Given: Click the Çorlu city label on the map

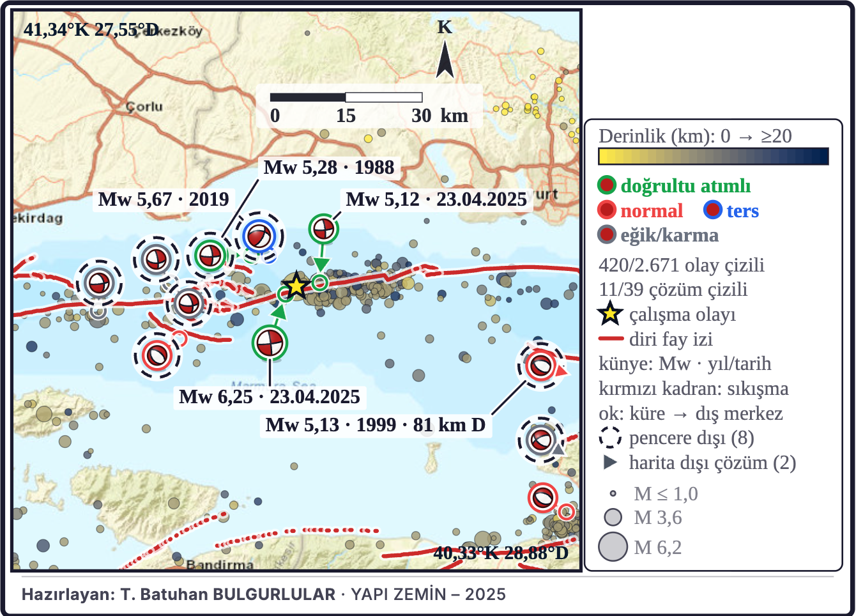Looking at the screenshot, I should 144,106.
